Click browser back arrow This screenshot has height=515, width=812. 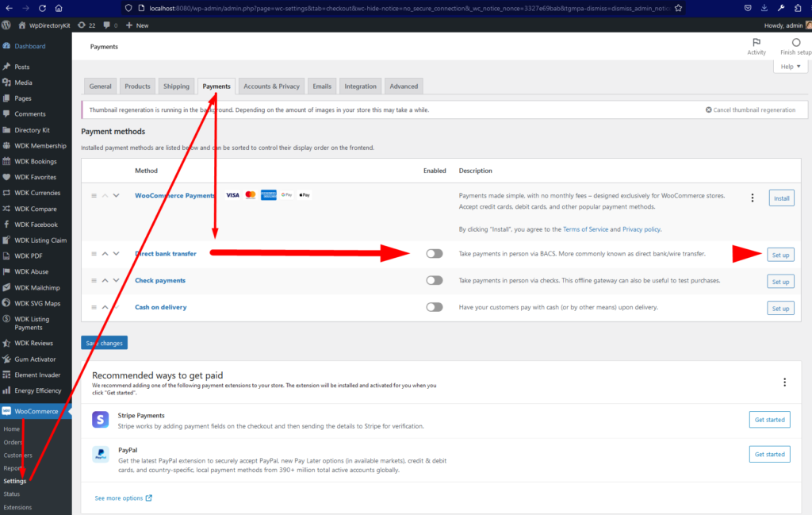10,8
